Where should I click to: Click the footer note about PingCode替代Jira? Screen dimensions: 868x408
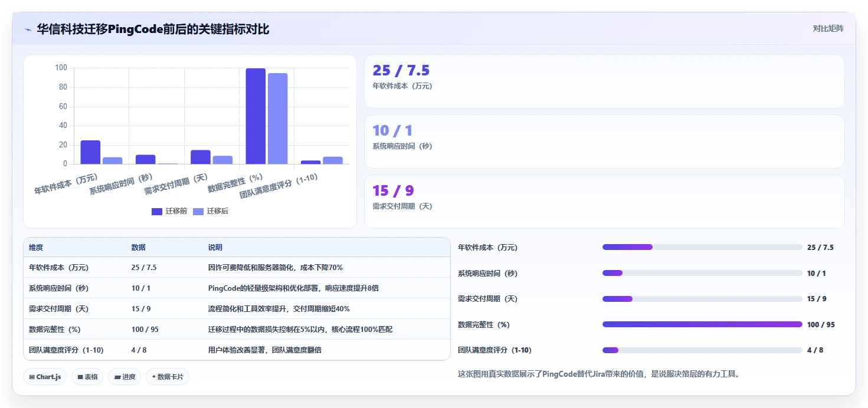(x=598, y=374)
